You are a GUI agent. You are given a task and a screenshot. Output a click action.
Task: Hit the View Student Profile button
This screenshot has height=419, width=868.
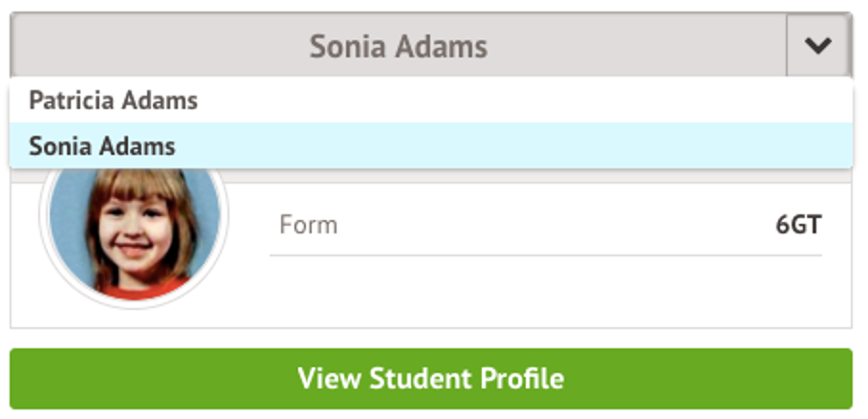click(x=430, y=379)
